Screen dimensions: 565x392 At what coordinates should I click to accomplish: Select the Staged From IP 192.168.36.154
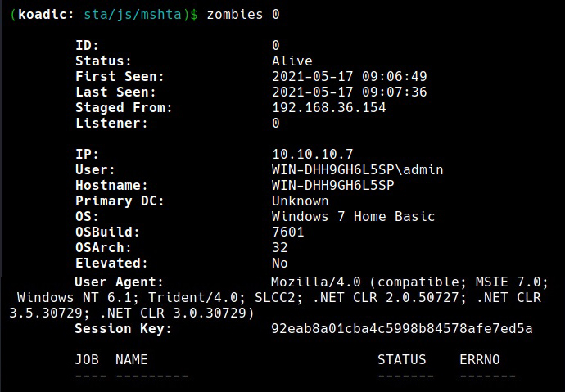(x=328, y=108)
